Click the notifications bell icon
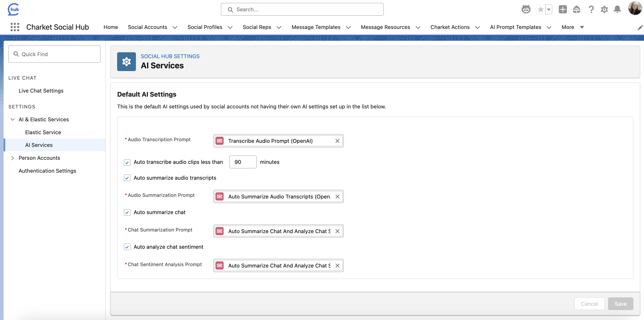The width and height of the screenshot is (644, 320). (617, 10)
